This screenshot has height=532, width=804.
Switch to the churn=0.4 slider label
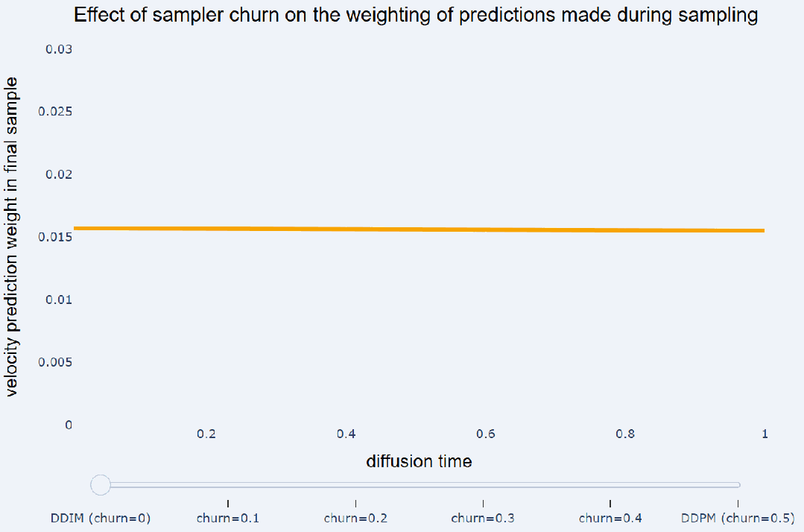[610, 518]
